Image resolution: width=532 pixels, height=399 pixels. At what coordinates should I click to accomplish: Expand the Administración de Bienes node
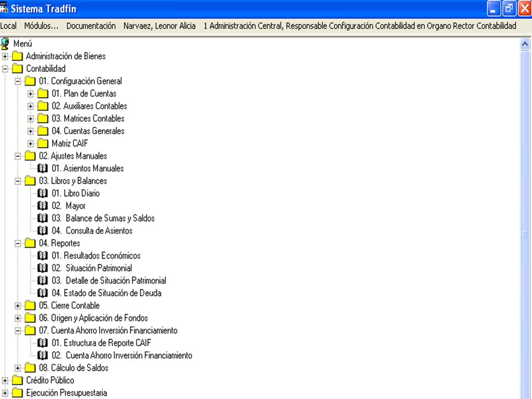(x=5, y=56)
